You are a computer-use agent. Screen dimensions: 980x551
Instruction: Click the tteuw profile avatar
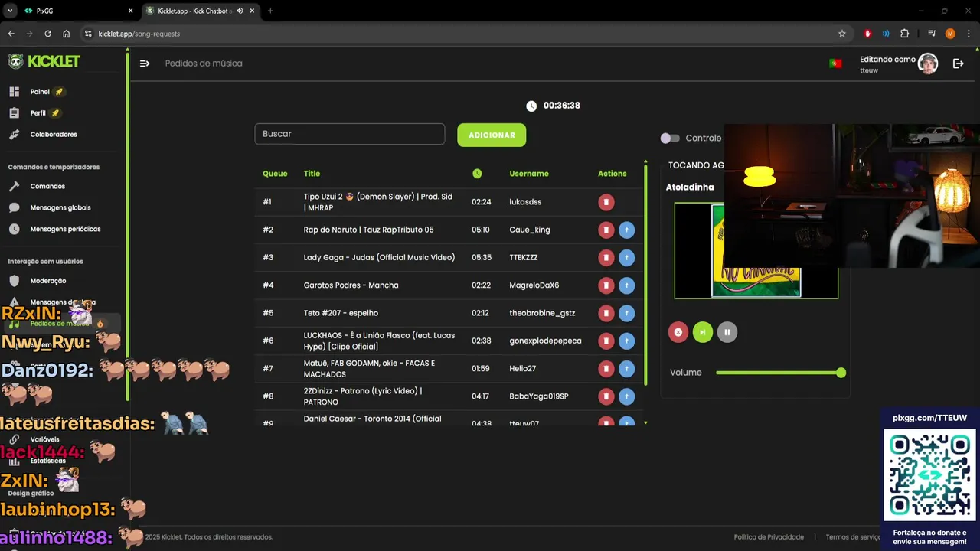(928, 64)
